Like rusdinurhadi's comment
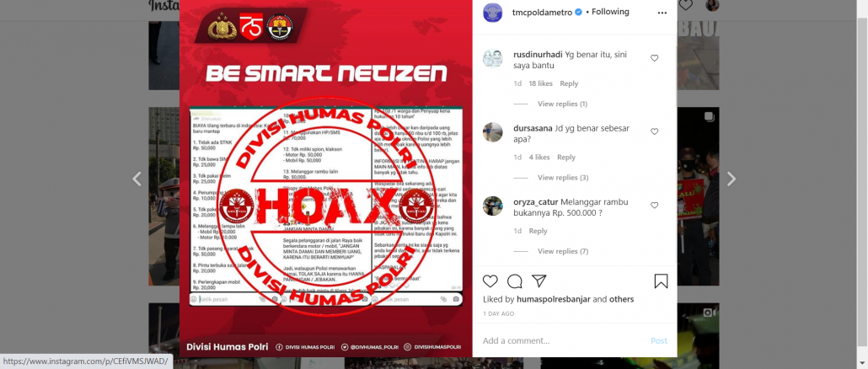Viewport: 868px width, 369px height. pos(654,58)
